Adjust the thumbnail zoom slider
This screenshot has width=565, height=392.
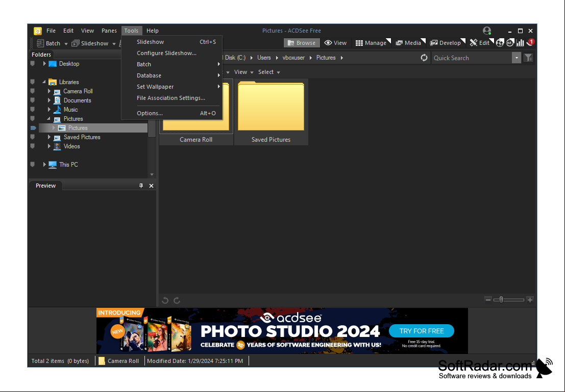(x=509, y=300)
